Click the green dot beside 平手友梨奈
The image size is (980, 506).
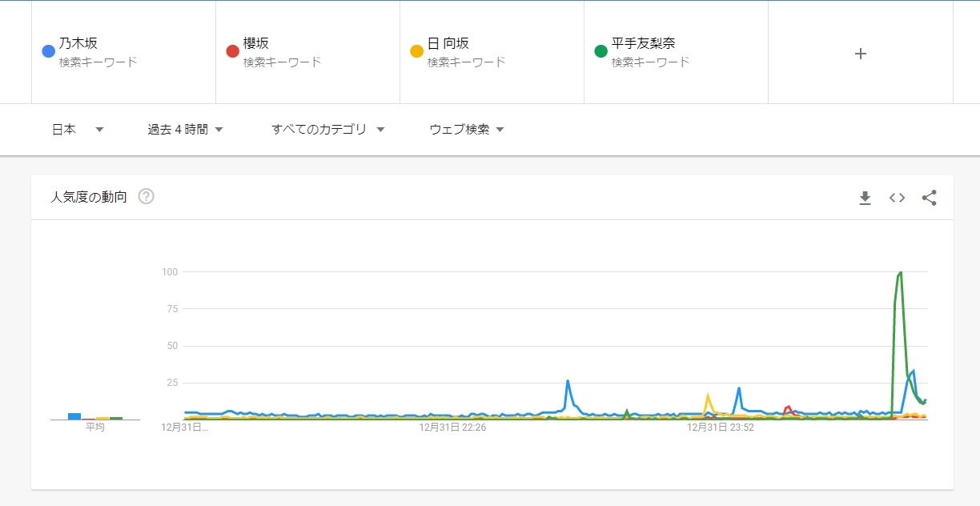click(x=600, y=51)
